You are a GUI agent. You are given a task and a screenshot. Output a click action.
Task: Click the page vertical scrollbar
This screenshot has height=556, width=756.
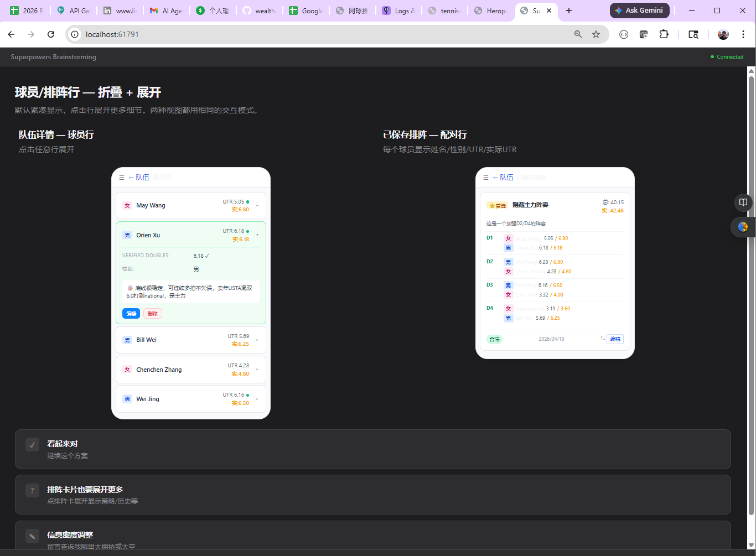(x=751, y=277)
